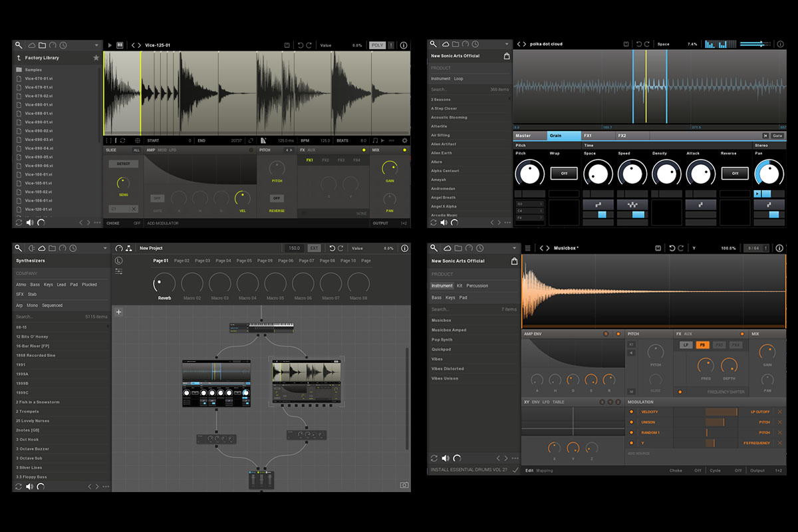
Task: Click DETECT button in Slice panel
Action: 124,164
